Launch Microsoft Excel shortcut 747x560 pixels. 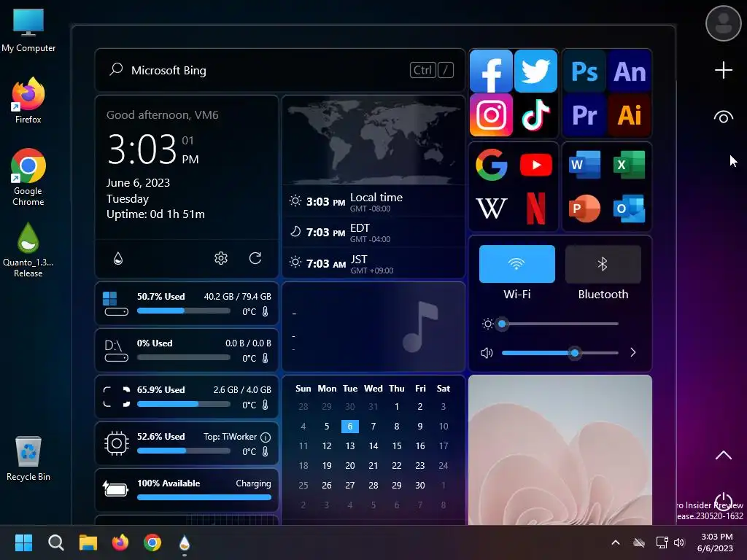630,165
